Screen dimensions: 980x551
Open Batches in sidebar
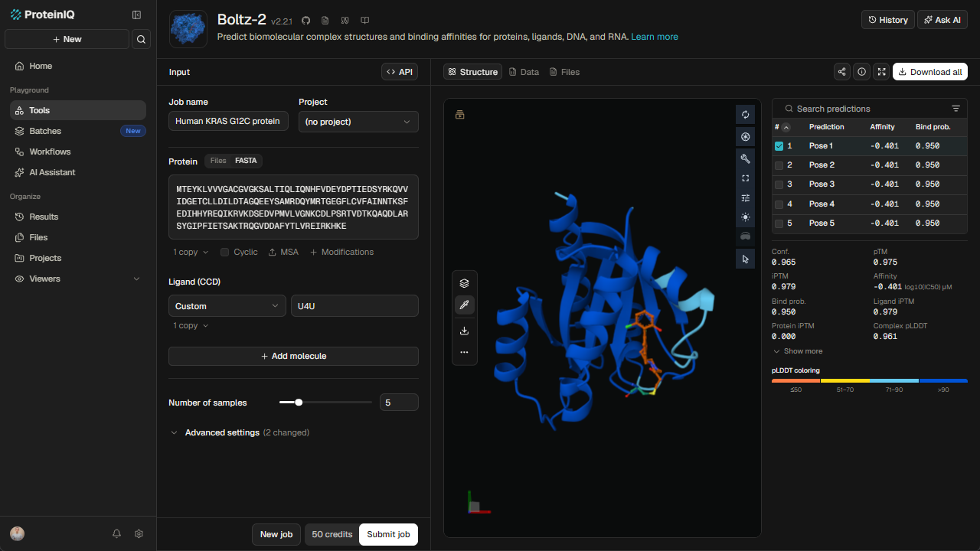(x=78, y=131)
